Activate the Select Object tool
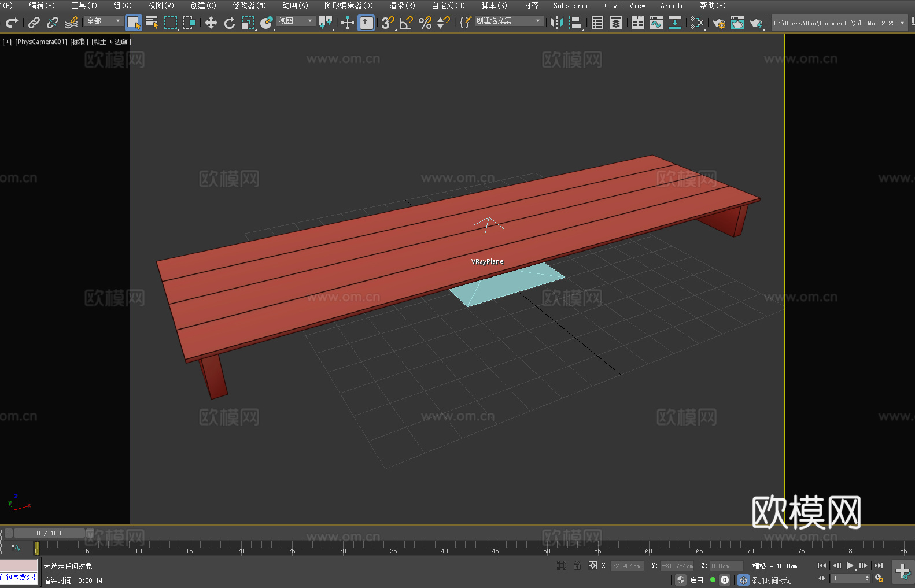Image resolution: width=915 pixels, height=588 pixels. (134, 23)
